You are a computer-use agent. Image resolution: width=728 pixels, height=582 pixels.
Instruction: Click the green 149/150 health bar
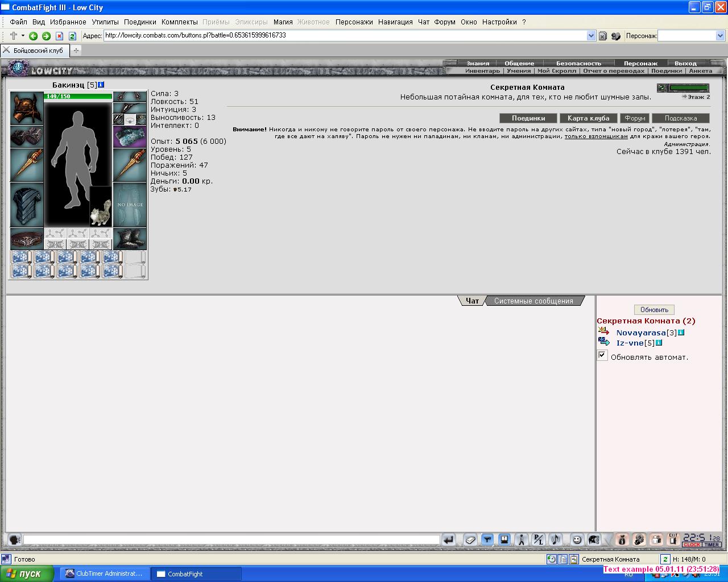pyautogui.click(x=78, y=97)
